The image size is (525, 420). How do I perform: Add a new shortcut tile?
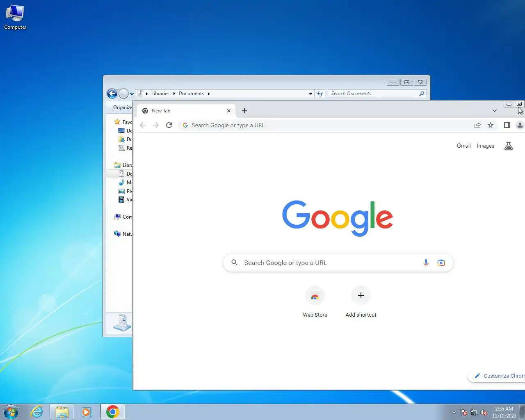click(361, 302)
